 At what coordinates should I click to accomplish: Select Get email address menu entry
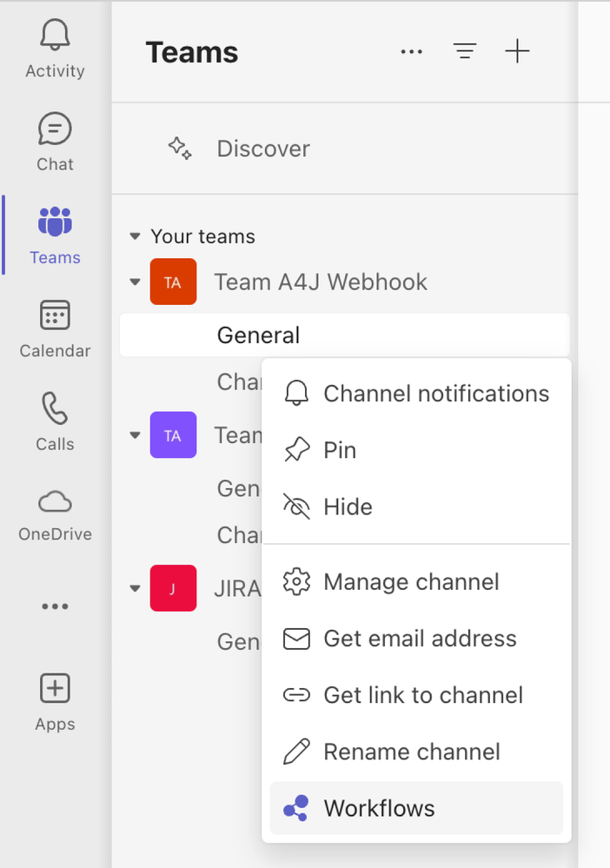[x=416, y=639]
